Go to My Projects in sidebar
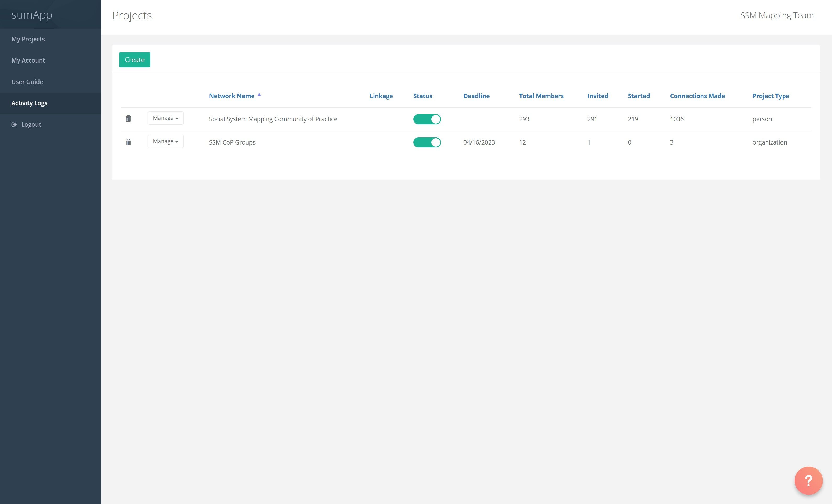Viewport: 832px width, 504px height. [28, 39]
